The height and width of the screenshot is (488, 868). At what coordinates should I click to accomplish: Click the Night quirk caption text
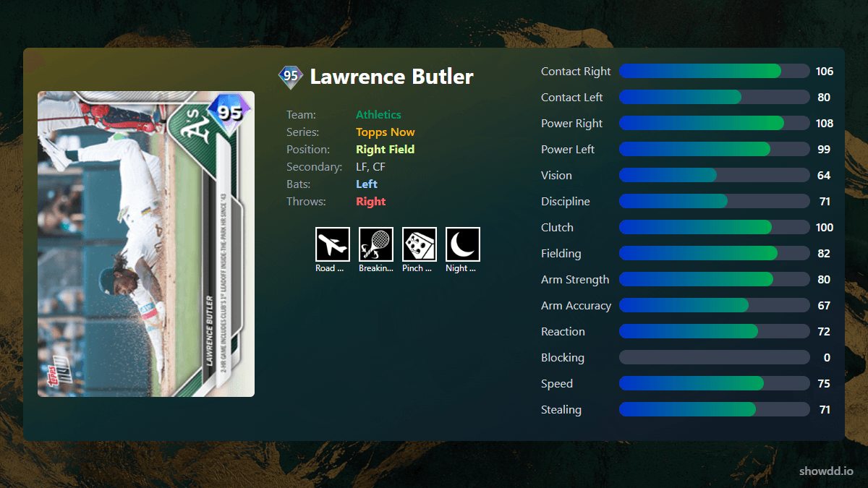click(461, 268)
